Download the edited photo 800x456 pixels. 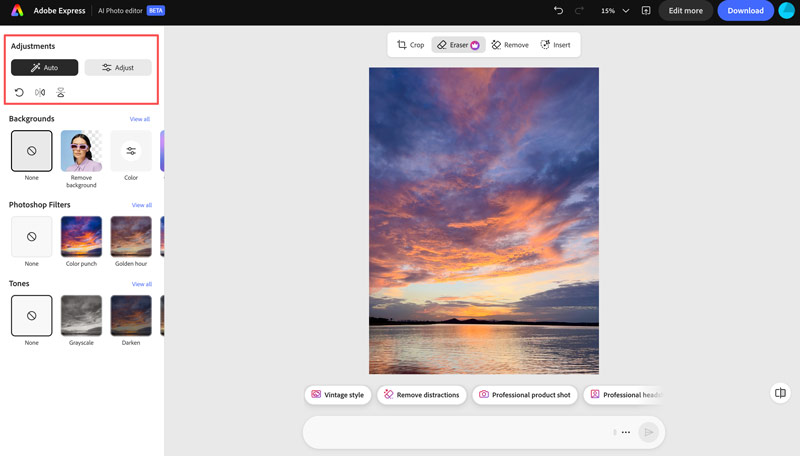[745, 11]
